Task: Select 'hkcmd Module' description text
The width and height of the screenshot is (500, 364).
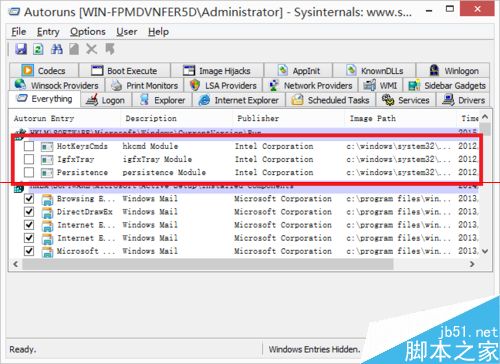Action: pyautogui.click(x=150, y=146)
